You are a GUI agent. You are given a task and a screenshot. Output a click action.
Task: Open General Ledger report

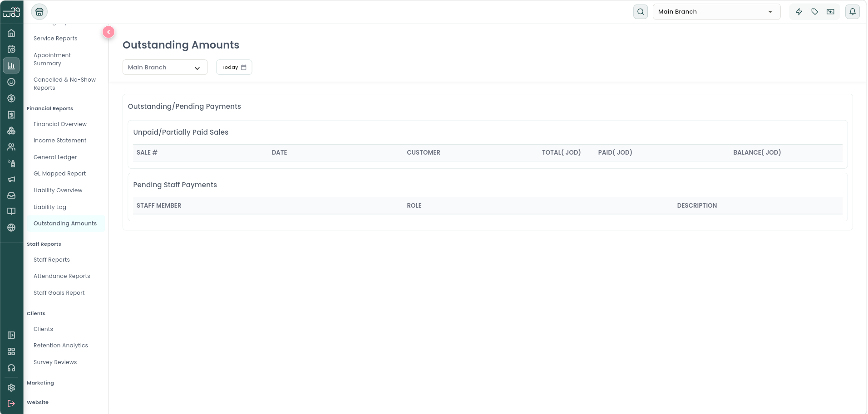[55, 157]
